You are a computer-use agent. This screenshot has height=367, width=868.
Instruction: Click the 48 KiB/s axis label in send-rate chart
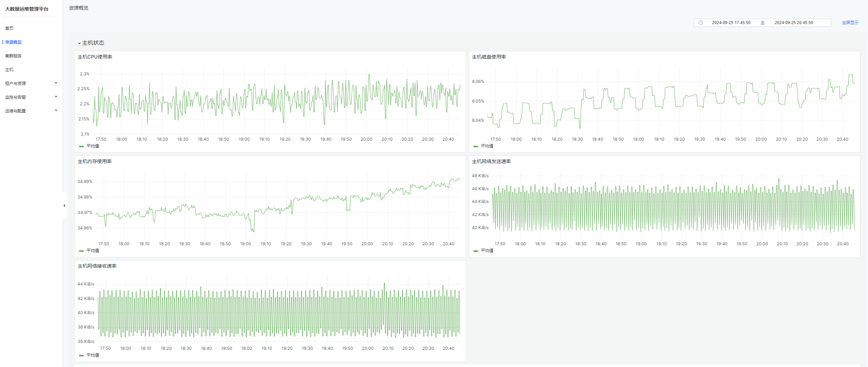[x=480, y=176]
